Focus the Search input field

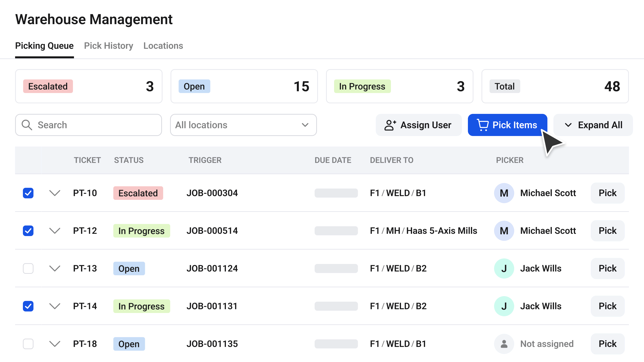pyautogui.click(x=89, y=125)
